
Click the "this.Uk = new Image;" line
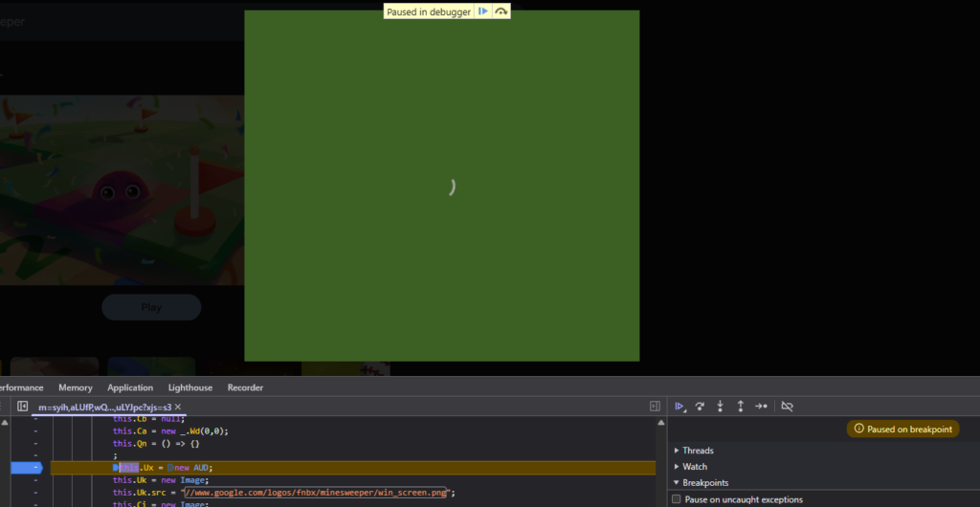click(161, 480)
